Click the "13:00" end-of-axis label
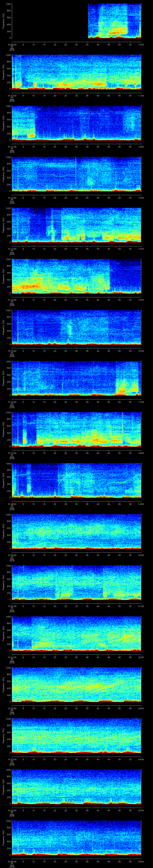The width and height of the screenshot is (153, 868). point(141,198)
